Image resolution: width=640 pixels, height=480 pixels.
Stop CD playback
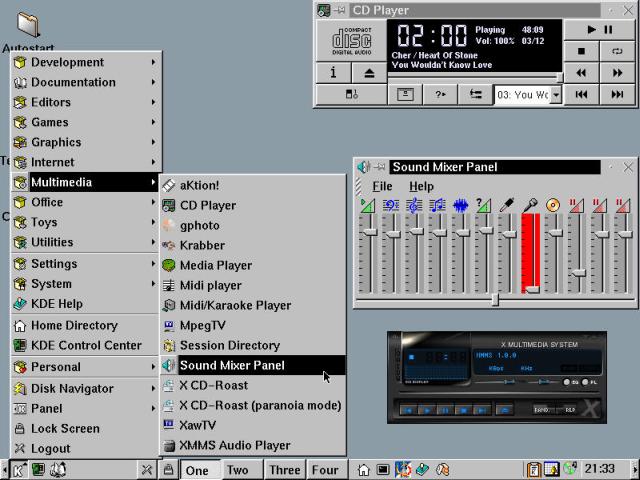pos(582,50)
